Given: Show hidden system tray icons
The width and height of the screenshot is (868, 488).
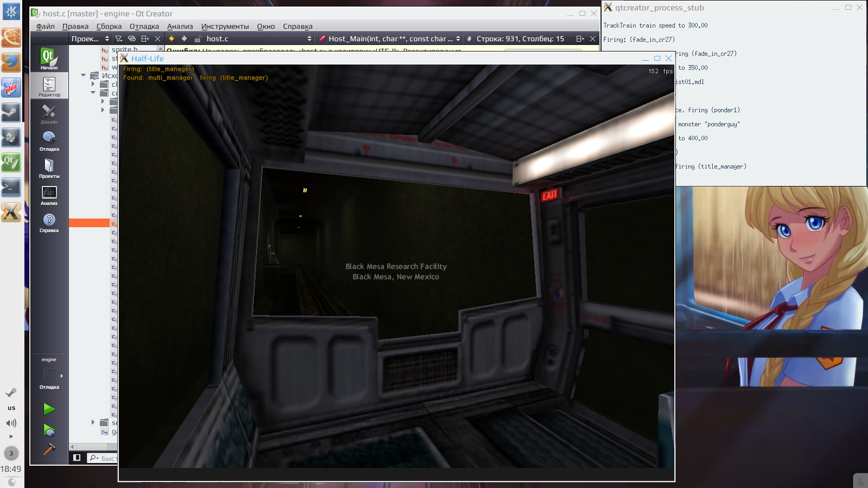Looking at the screenshot, I should coord(11,436).
